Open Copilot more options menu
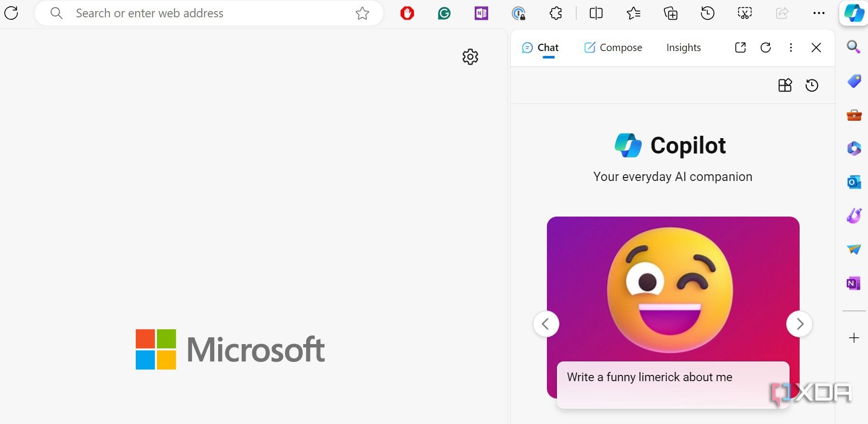The height and width of the screenshot is (424, 868). pyautogui.click(x=791, y=47)
